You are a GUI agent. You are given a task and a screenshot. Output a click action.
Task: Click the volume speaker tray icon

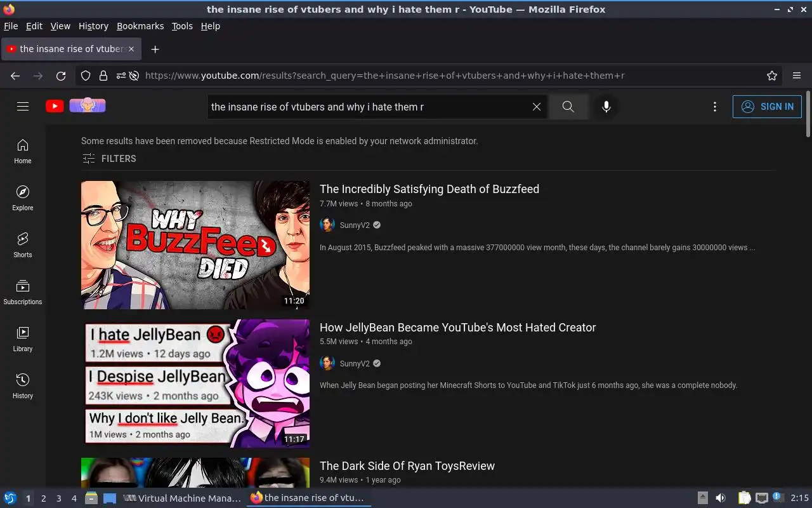tap(721, 498)
